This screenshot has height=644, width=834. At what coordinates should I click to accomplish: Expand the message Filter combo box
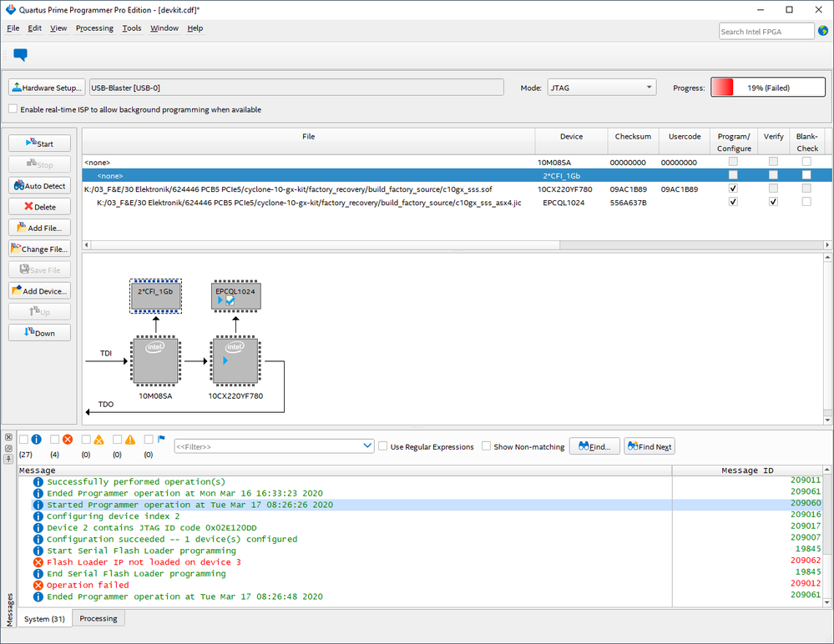point(368,446)
